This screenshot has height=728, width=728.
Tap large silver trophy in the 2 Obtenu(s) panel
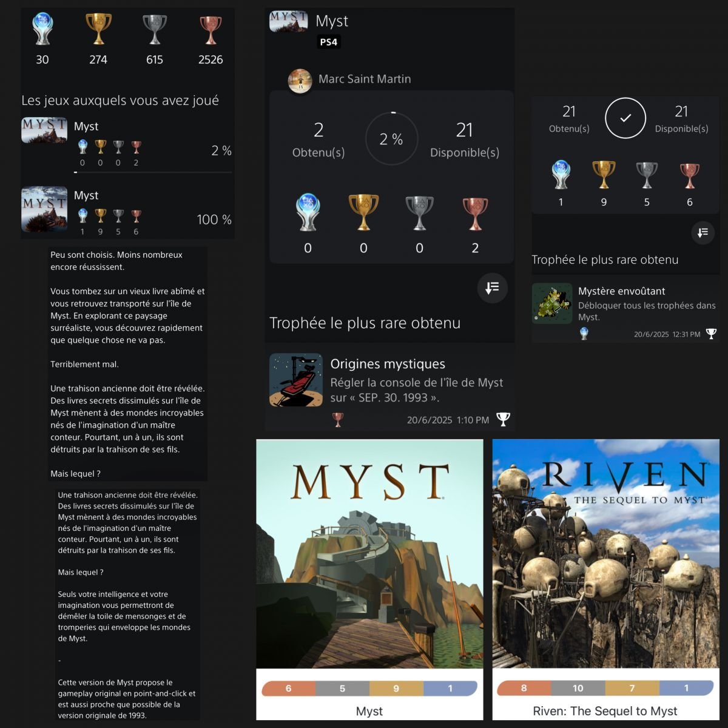[419, 212]
